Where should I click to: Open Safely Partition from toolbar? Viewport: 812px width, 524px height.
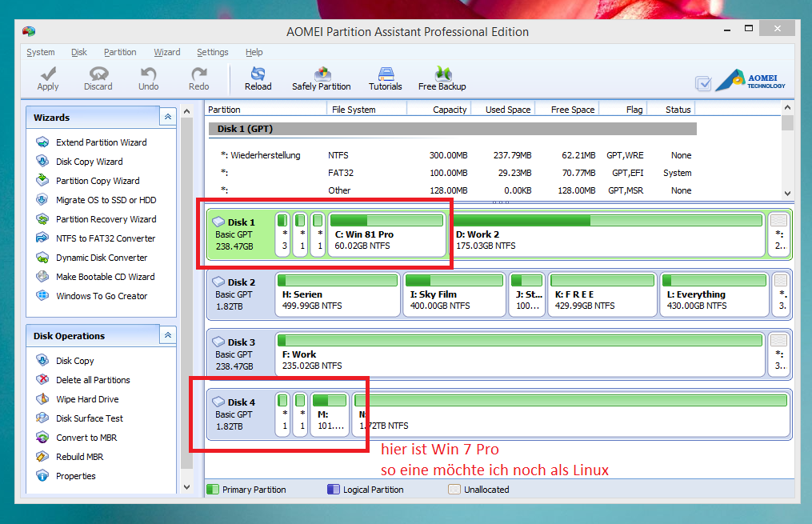(x=321, y=78)
